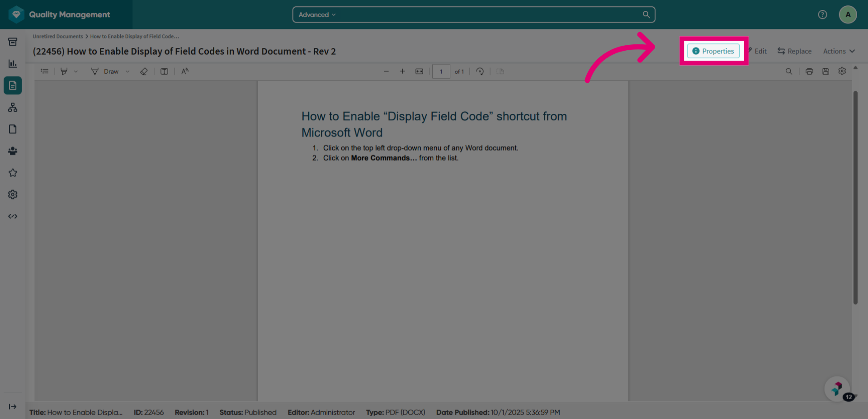This screenshot has height=419, width=868.
Task: Click the zoom in plus icon
Action: [402, 71]
